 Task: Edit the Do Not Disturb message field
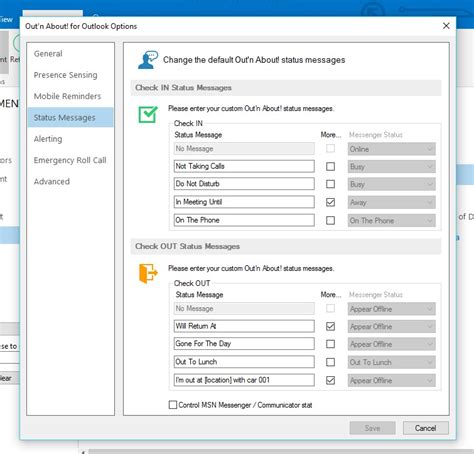coord(244,184)
